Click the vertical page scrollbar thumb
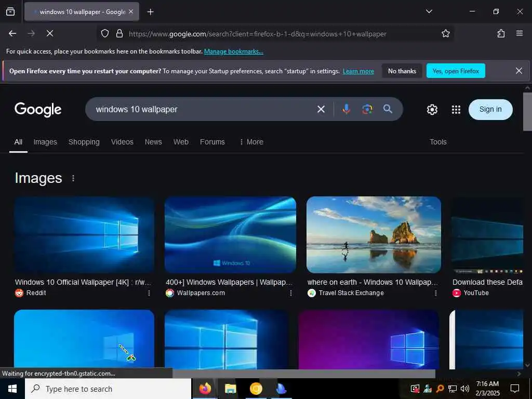Viewport: 532px width, 399px height. point(527,111)
